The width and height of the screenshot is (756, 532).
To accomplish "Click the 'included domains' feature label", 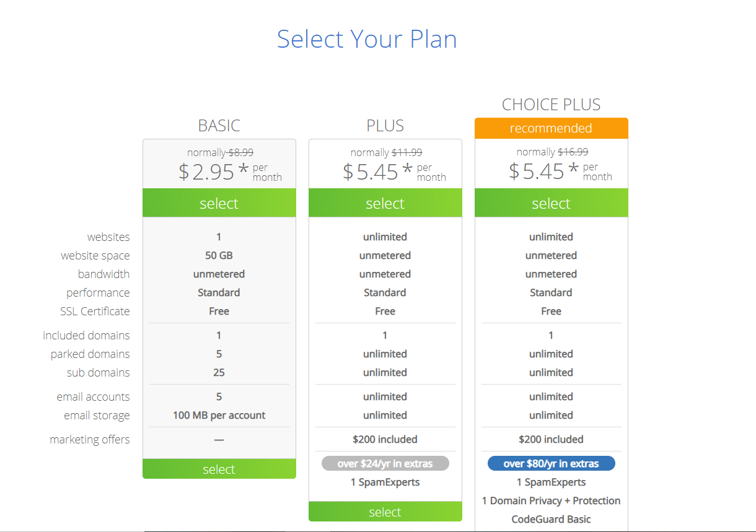I will (87, 335).
